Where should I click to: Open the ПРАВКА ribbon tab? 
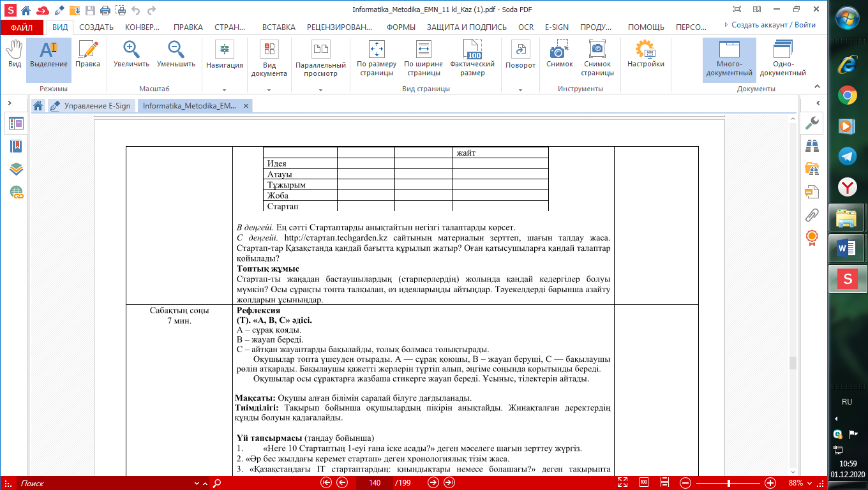[188, 27]
